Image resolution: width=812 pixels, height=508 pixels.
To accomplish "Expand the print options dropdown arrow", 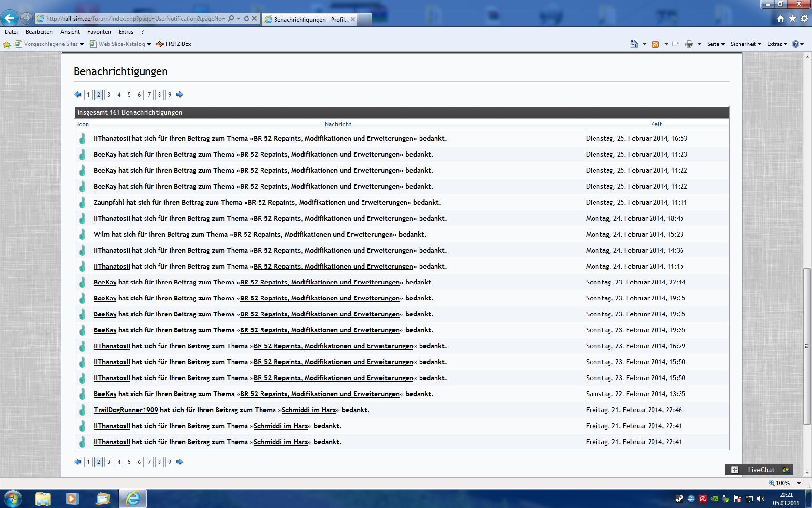I will (699, 44).
